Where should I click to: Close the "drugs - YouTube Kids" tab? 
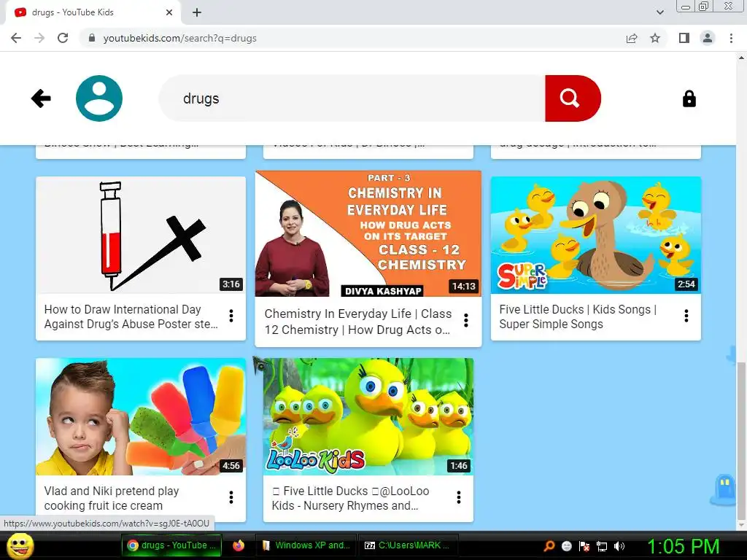[x=169, y=13]
